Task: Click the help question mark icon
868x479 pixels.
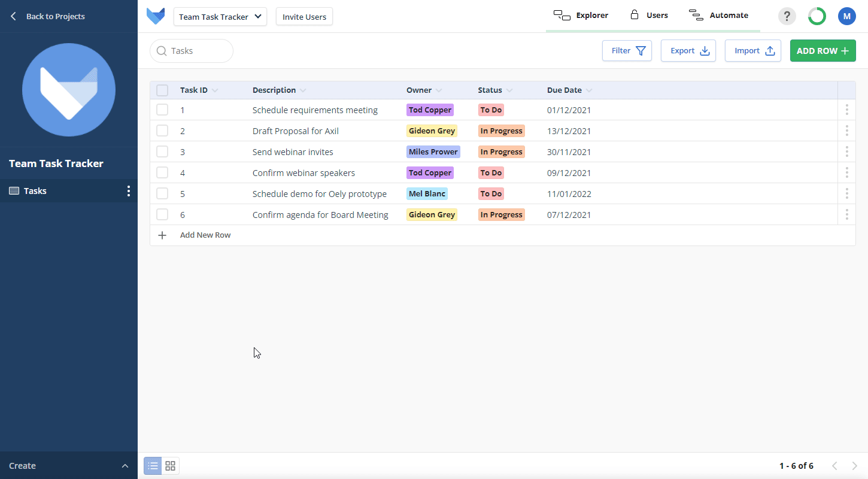Action: [x=787, y=16]
